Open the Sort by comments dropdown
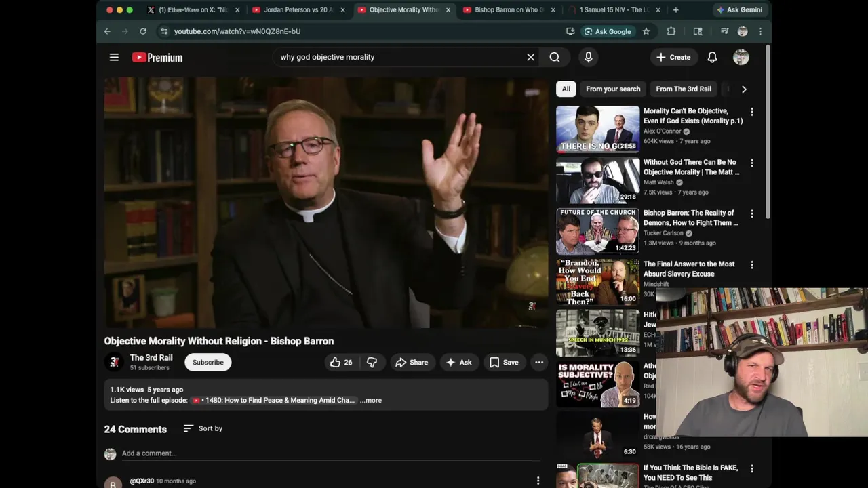868x488 pixels. click(203, 428)
